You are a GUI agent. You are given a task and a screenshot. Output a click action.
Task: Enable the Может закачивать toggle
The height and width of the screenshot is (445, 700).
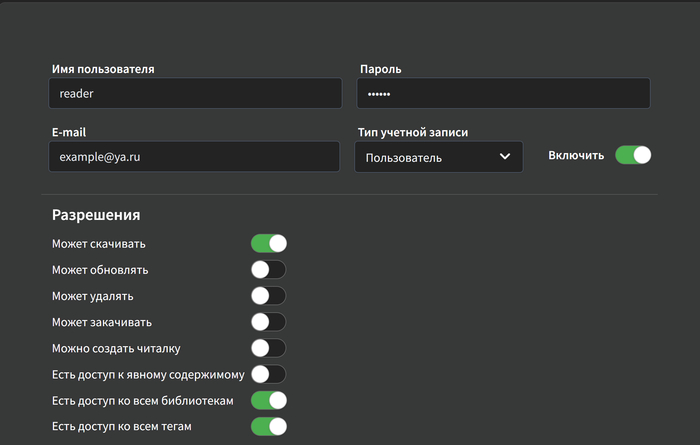[x=268, y=322]
